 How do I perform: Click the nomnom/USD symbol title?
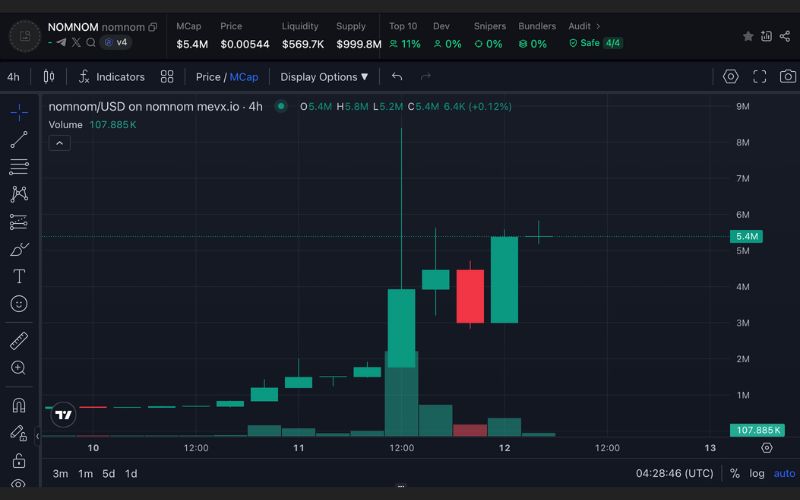pos(155,107)
